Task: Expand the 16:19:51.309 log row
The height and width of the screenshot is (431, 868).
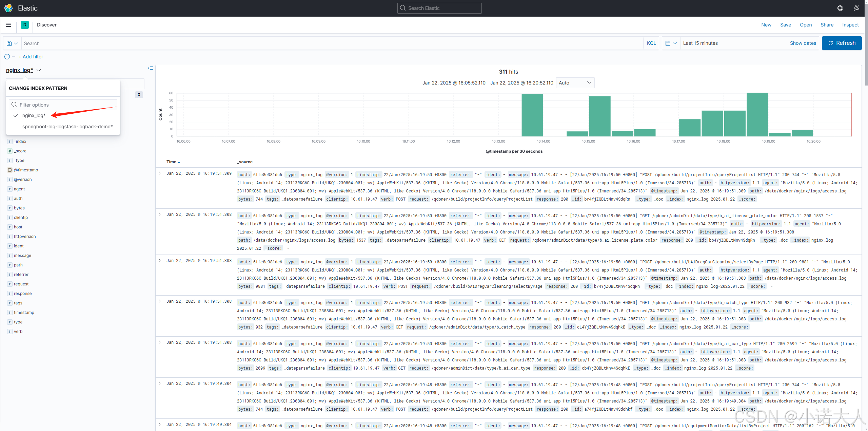Action: pos(160,173)
